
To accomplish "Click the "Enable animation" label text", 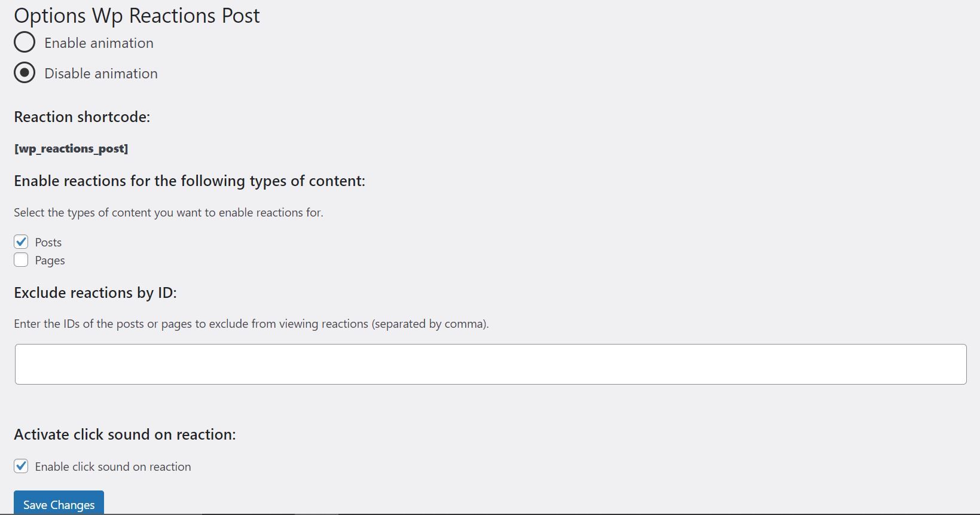I will pos(99,43).
